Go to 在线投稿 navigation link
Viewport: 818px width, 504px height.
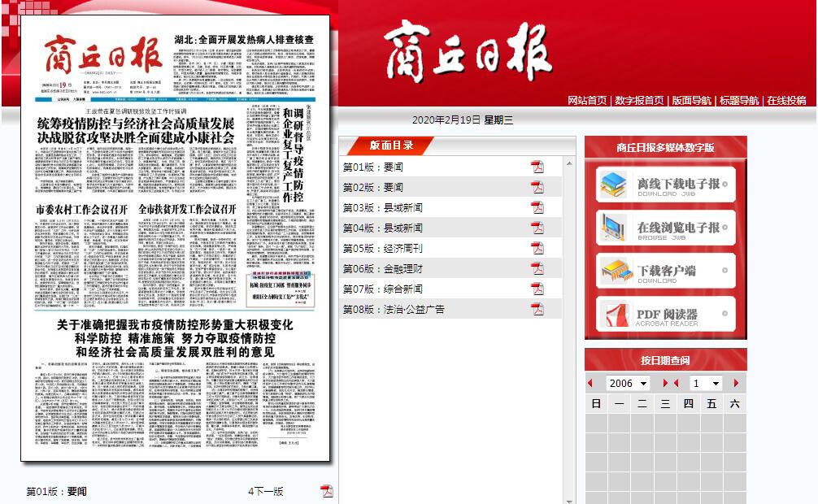pos(785,101)
